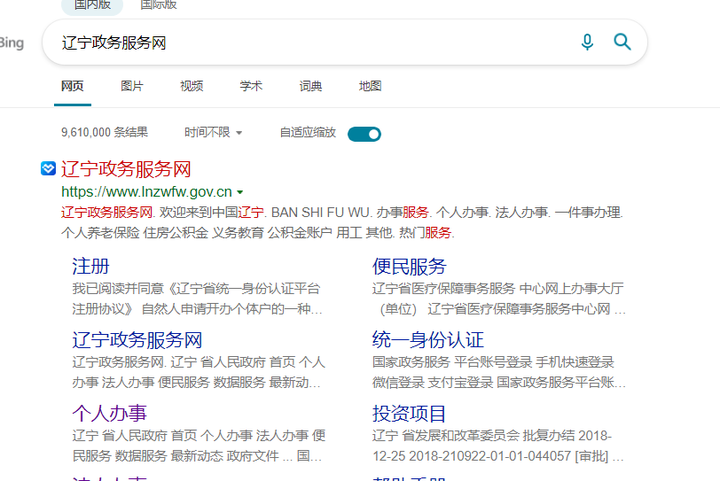Open the 注册 sitelink

(91, 266)
